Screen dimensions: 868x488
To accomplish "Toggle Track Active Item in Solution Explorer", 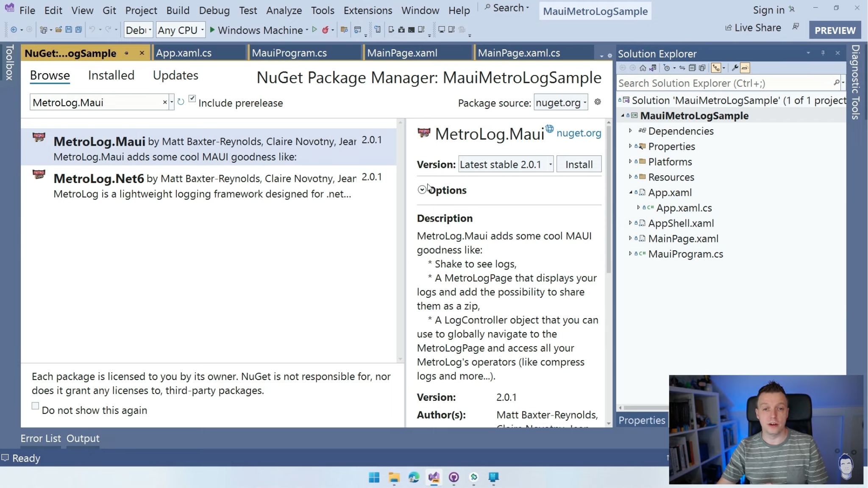I will pyautogui.click(x=716, y=68).
